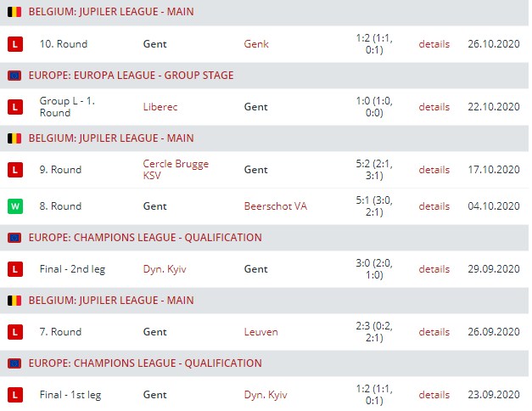Open details for Gent vs Genk match
The height and width of the screenshot is (411, 532).
pyautogui.click(x=434, y=44)
